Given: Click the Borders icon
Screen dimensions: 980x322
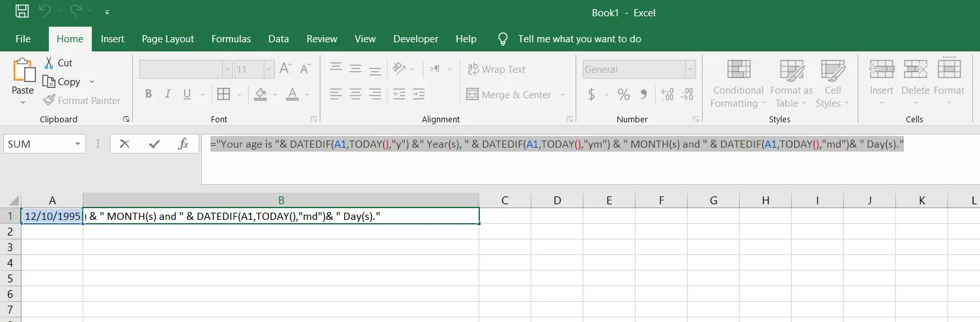Looking at the screenshot, I should point(223,95).
